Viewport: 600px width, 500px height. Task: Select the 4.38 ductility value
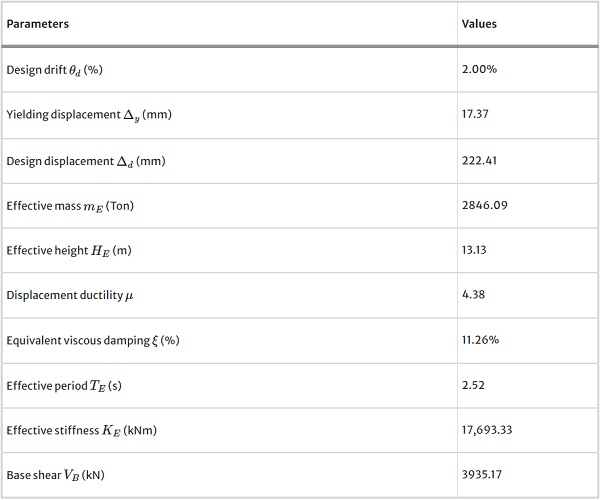click(472, 295)
